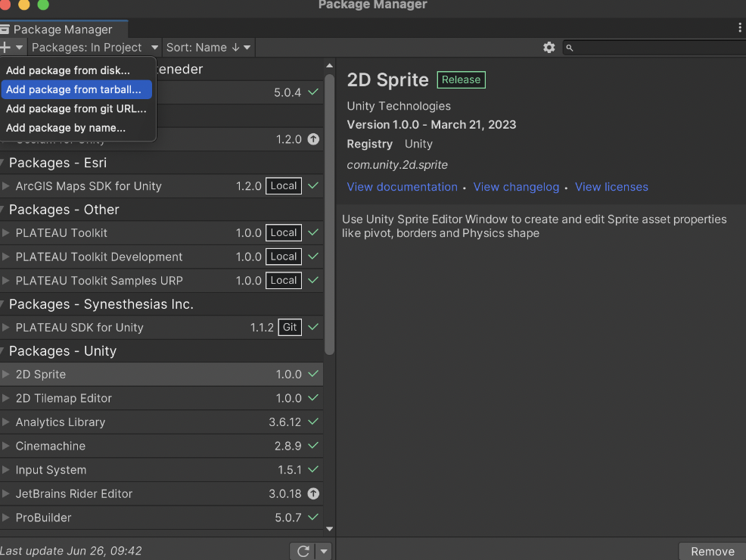The image size is (746, 560).
Task: Click the search magnifier icon
Action: [x=570, y=48]
